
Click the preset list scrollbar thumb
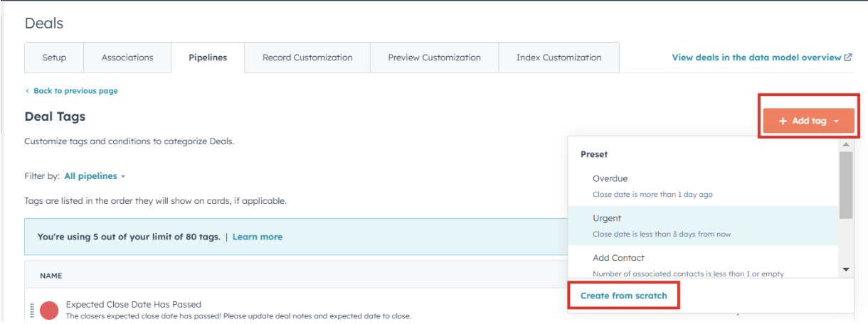(846, 185)
